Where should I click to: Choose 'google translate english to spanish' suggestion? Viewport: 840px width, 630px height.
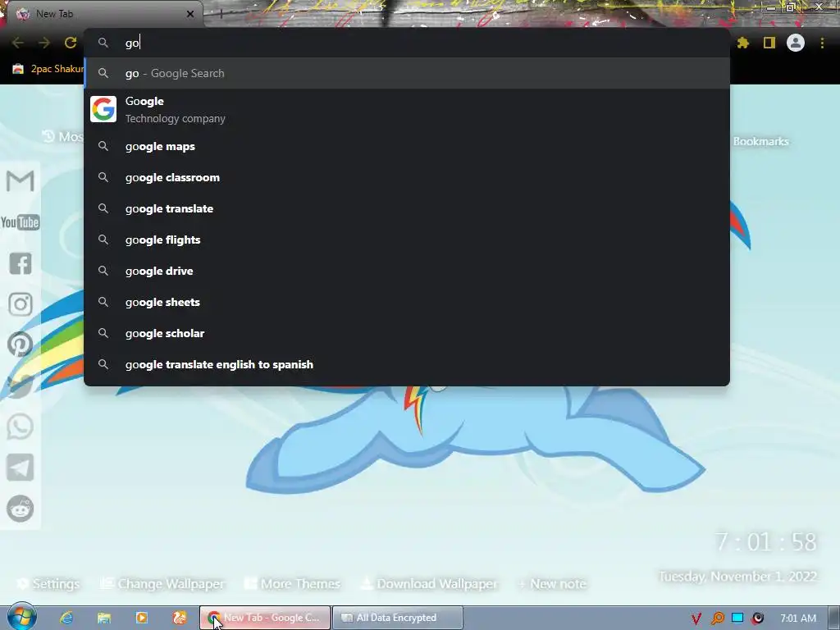click(407, 363)
